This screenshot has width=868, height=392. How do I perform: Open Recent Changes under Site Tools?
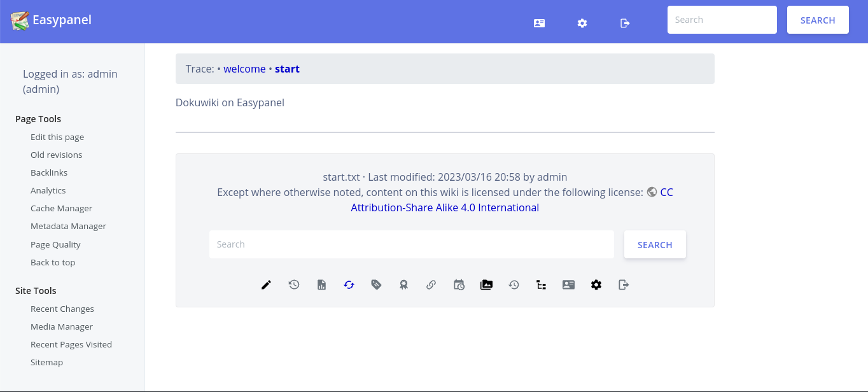pos(62,309)
